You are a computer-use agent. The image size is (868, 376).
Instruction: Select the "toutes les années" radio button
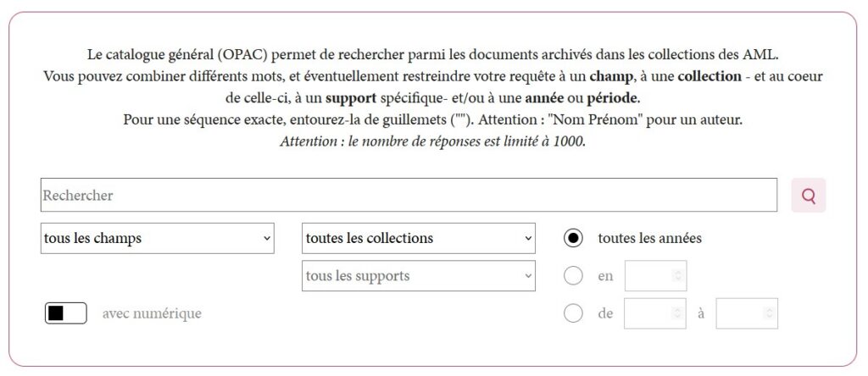click(x=574, y=238)
